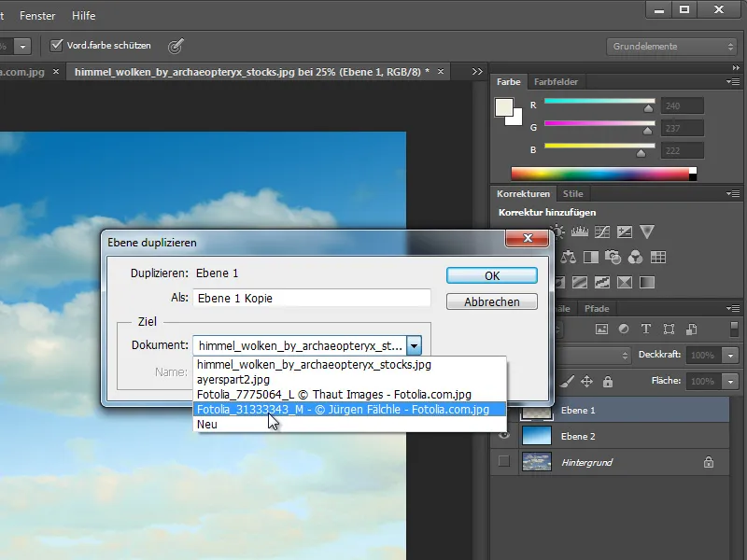Click the R color slider track
Image resolution: width=747 pixels, height=560 pixels.
click(599, 101)
